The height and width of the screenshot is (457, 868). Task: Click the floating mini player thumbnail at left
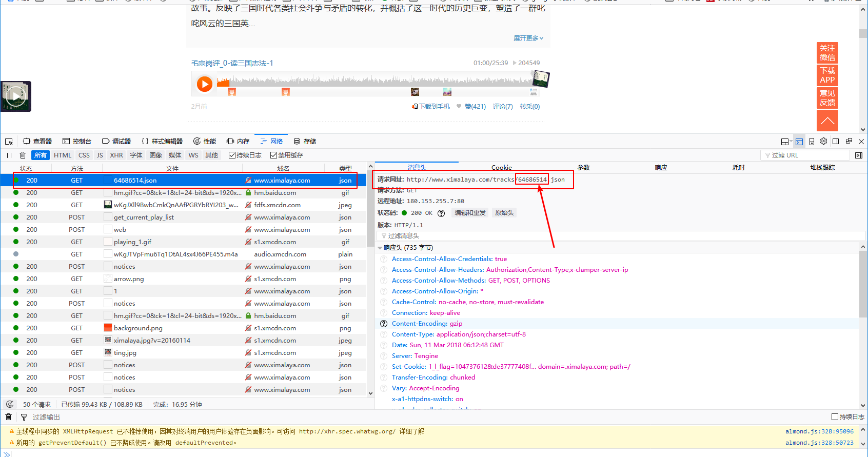click(x=16, y=96)
